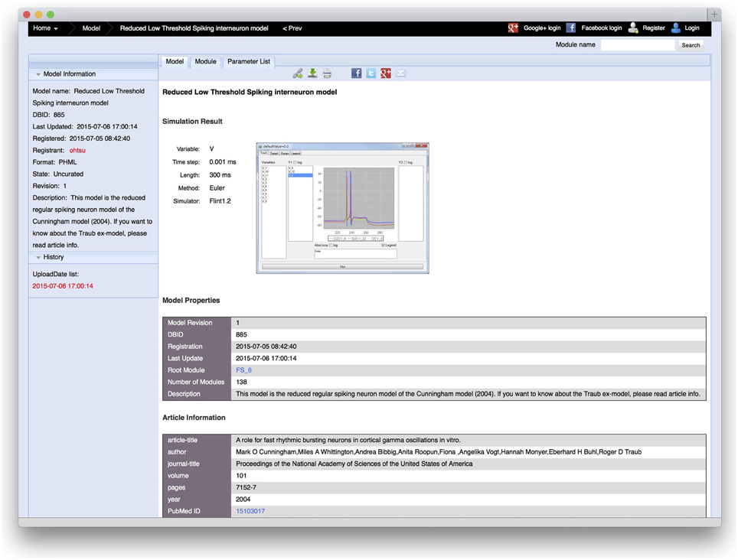Screen dimensions: 738x560
Task: Click the Simulation Result heading
Action: coord(192,122)
